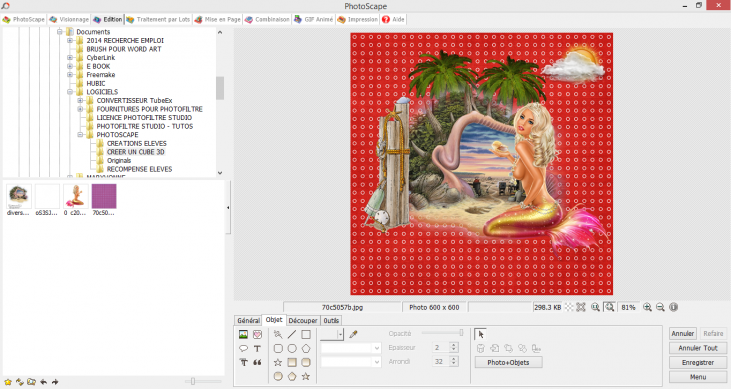Image resolution: width=731 pixels, height=389 pixels.
Task: Select the rich text tool icon
Action: click(243, 362)
